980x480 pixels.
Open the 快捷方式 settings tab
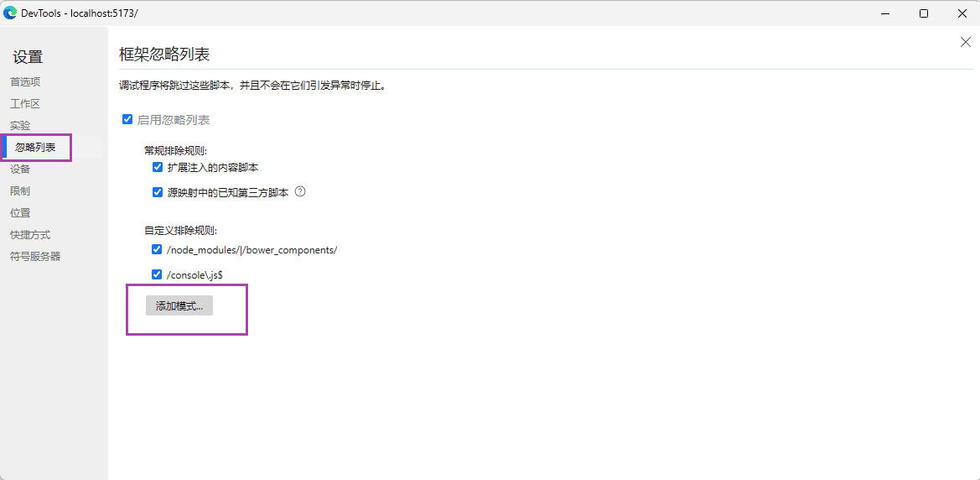(30, 235)
